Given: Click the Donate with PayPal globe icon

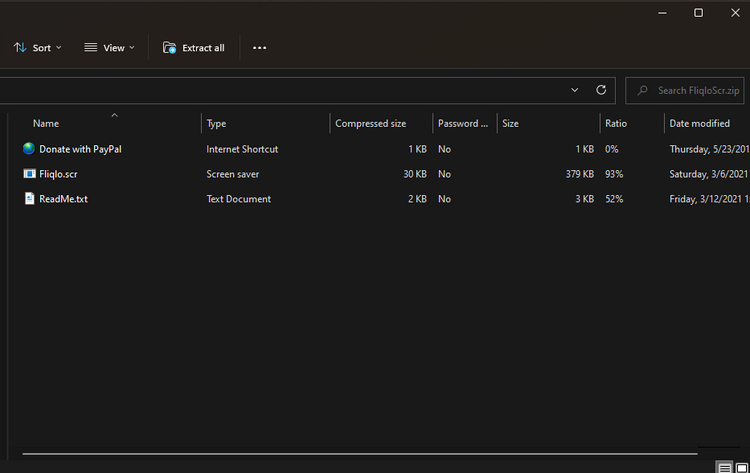Looking at the screenshot, I should tap(29, 149).
